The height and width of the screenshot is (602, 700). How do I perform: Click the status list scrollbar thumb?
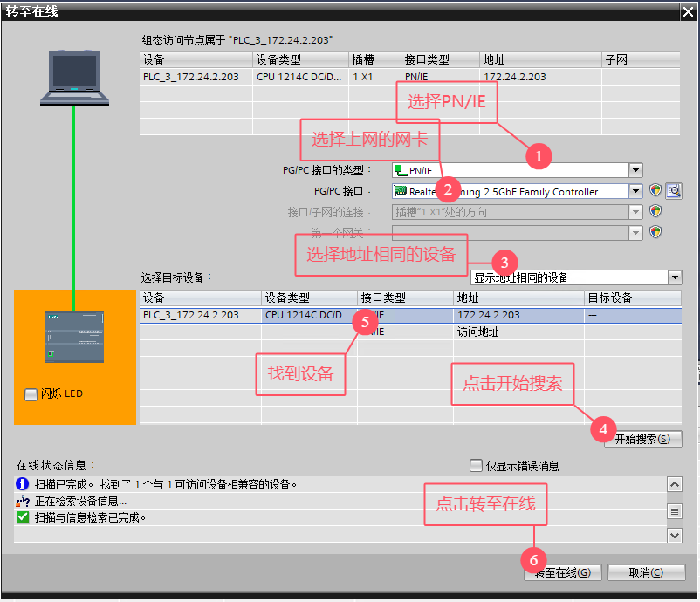[x=675, y=511]
